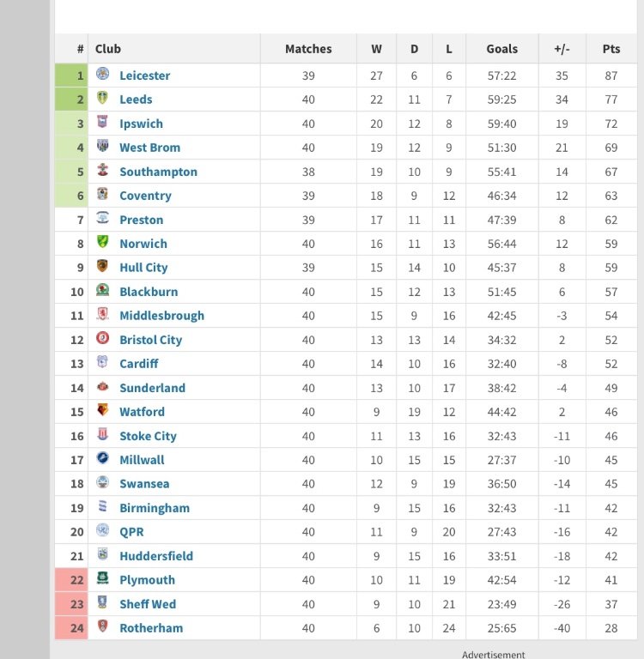Open the Sunderland club link
Image resolution: width=644 pixels, height=659 pixels.
152,388
